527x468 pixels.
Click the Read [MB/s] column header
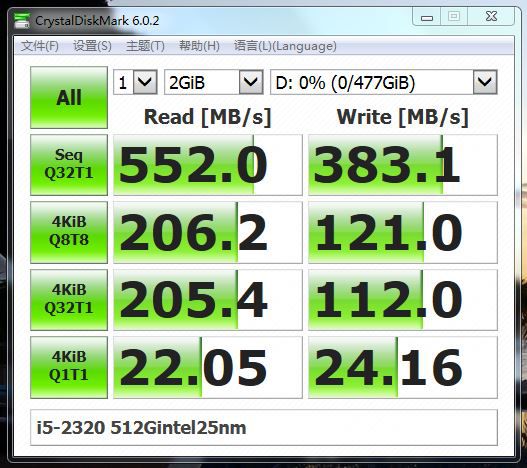[x=207, y=117]
